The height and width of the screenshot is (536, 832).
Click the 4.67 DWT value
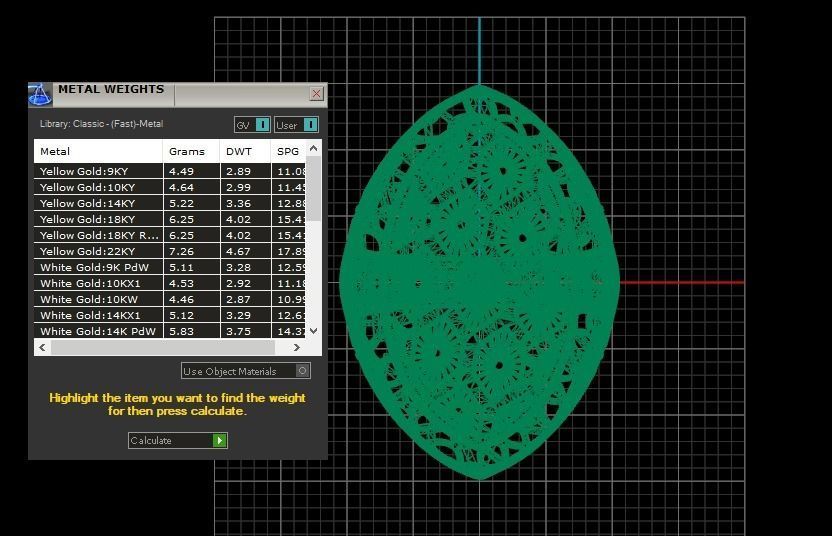coord(238,252)
